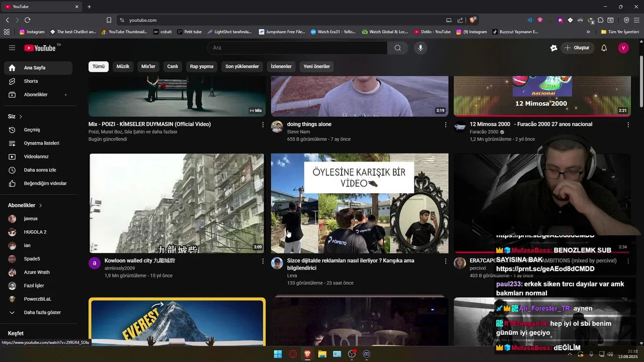The height and width of the screenshot is (362, 644).
Task: Click the 'Oluştur' create button
Action: (x=577, y=48)
